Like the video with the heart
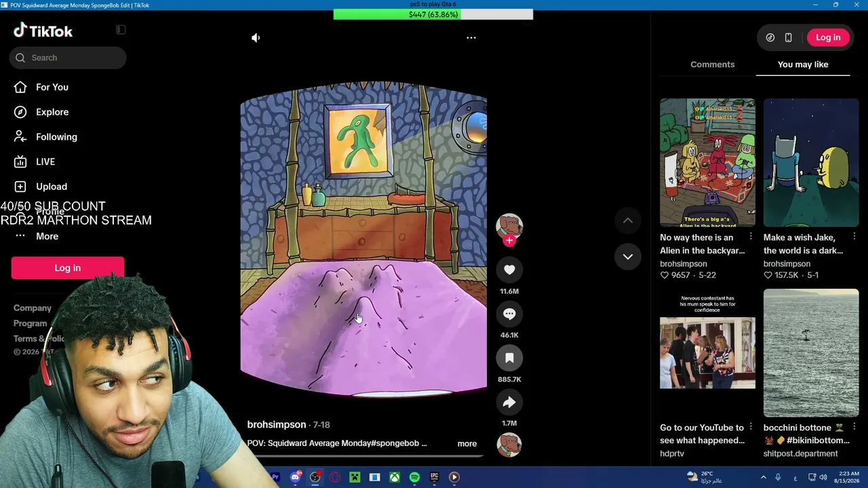The height and width of the screenshot is (488, 868). click(x=509, y=270)
